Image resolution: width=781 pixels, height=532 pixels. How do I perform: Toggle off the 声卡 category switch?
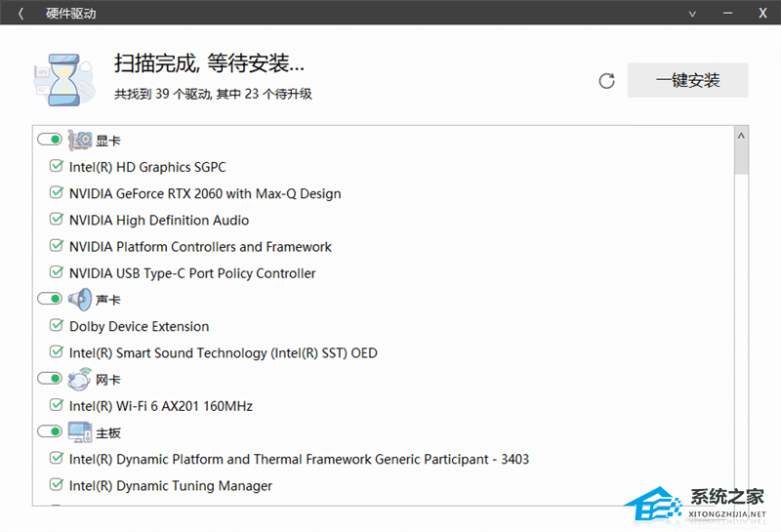(50, 299)
